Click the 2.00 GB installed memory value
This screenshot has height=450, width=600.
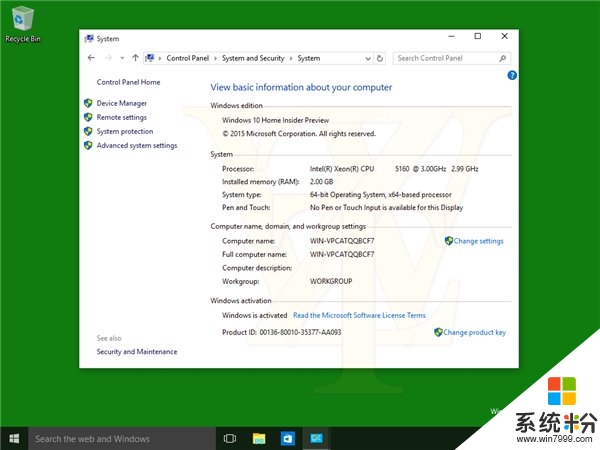(321, 182)
